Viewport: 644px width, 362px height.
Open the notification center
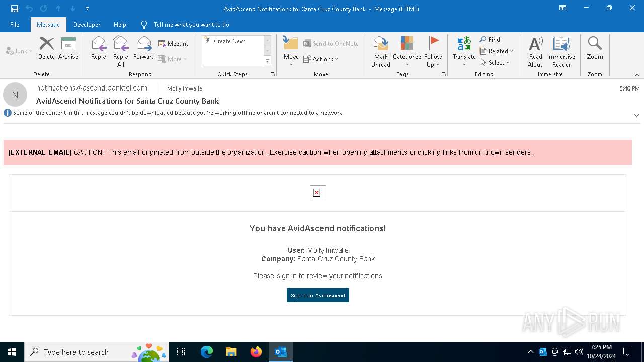[627, 352]
